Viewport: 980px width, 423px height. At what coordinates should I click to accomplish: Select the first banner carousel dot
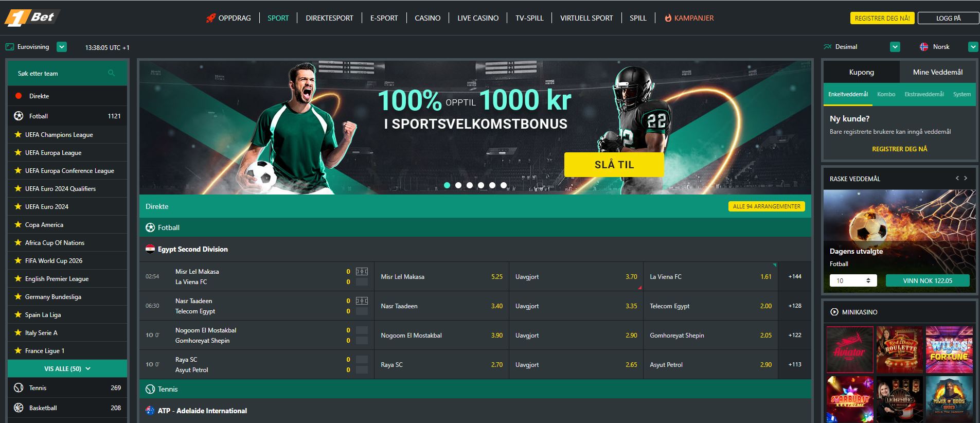coord(447,185)
